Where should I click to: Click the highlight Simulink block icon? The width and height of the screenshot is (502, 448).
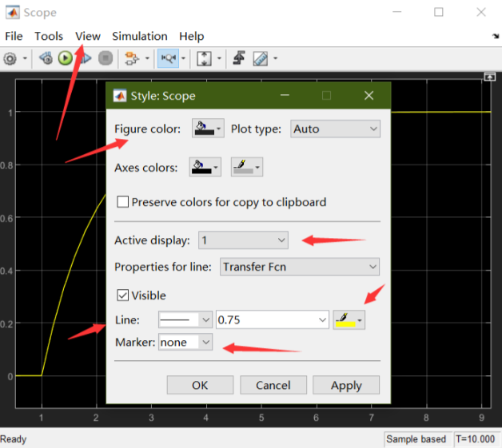(132, 58)
